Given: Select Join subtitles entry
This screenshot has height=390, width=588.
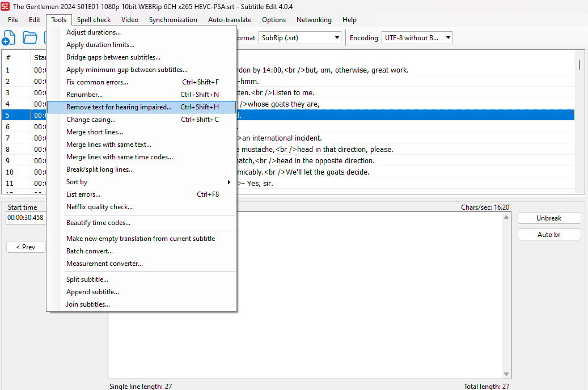Looking at the screenshot, I should click(141, 304).
